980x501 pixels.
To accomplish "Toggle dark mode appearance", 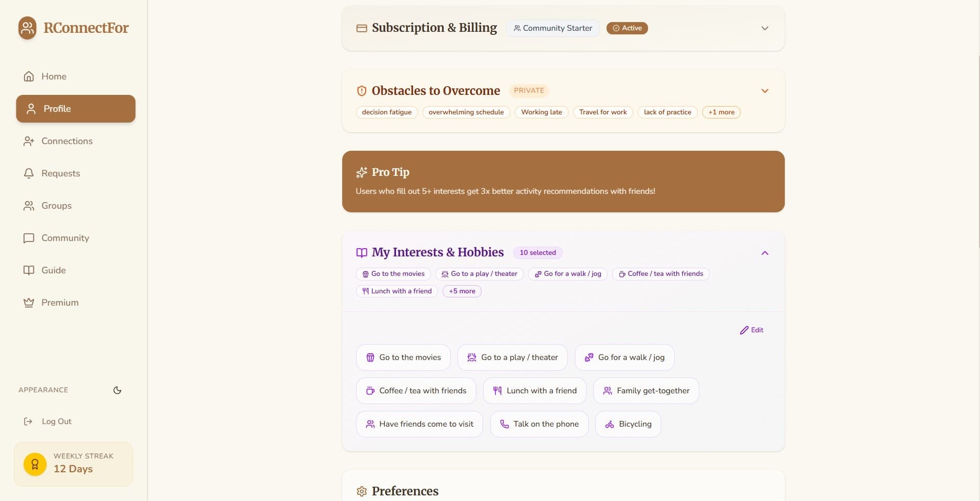I will (117, 390).
